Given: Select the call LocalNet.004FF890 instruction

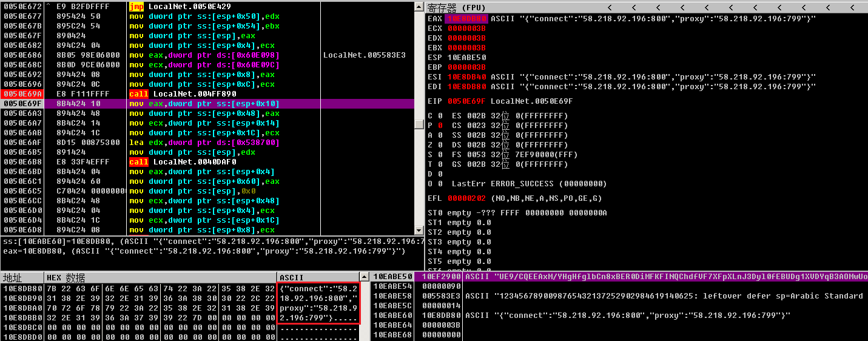Looking at the screenshot, I should point(183,94).
